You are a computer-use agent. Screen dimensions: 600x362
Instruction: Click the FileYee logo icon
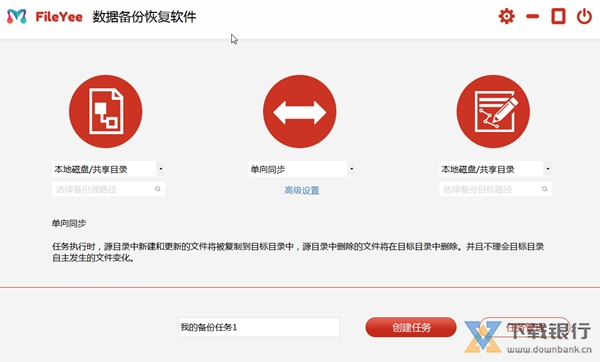tap(17, 16)
